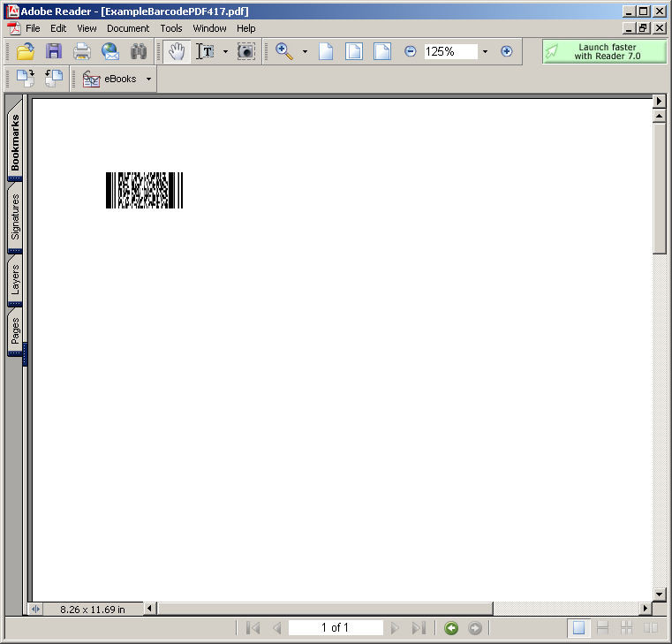Image resolution: width=672 pixels, height=644 pixels.
Task: Open the Pages tab
Action: [15, 331]
